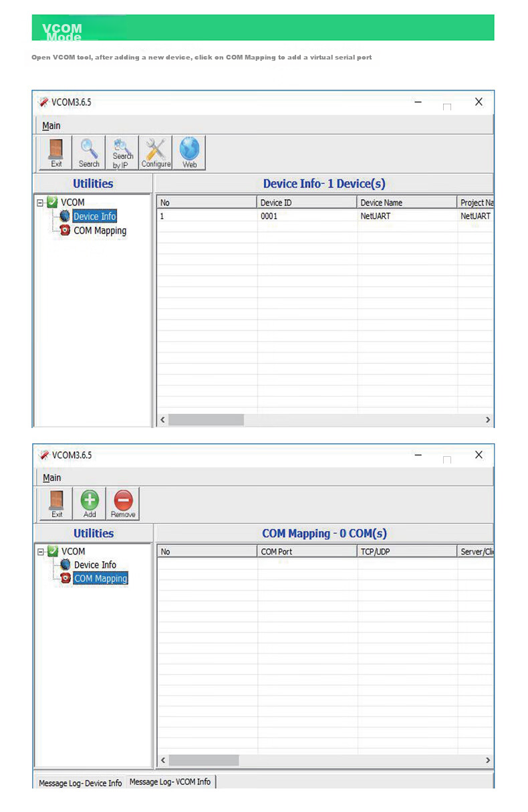Viewport: 528px width, 812px height.
Task: Click the Search magnifier icon in upper toolbar
Action: point(89,153)
